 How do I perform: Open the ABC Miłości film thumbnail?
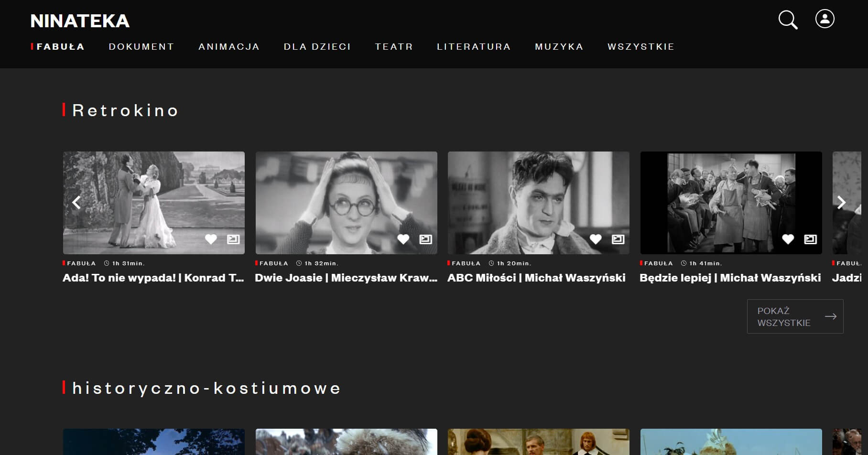coord(539,203)
